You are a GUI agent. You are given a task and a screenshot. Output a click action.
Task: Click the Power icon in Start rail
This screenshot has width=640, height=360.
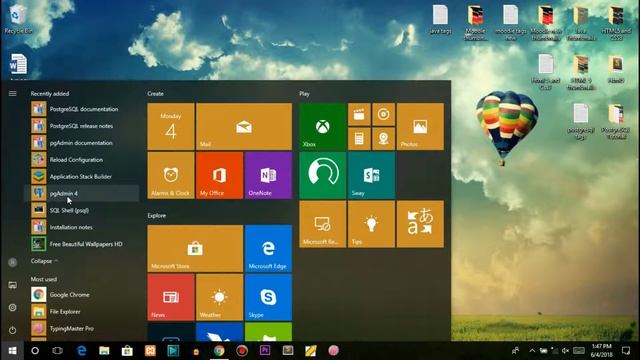tap(12, 330)
